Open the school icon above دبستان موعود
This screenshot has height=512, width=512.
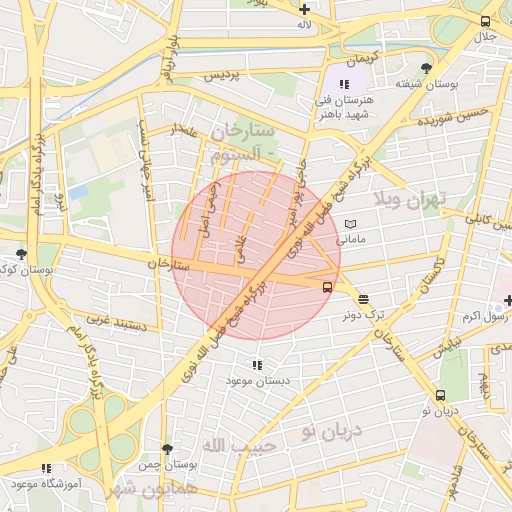point(257,365)
